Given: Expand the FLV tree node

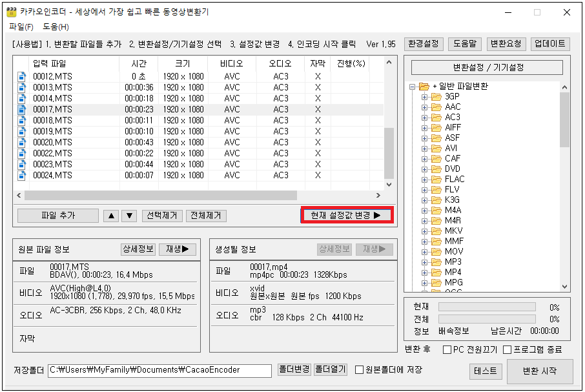Looking at the screenshot, I should [x=424, y=190].
